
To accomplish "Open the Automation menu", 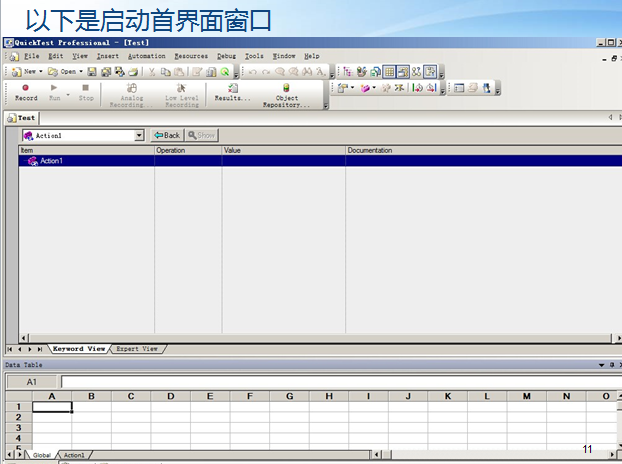I will 146,56.
